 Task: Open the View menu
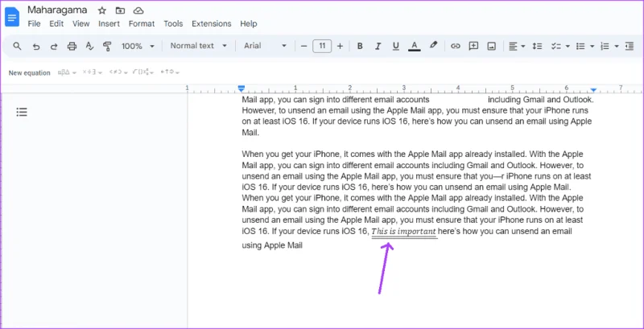[81, 24]
